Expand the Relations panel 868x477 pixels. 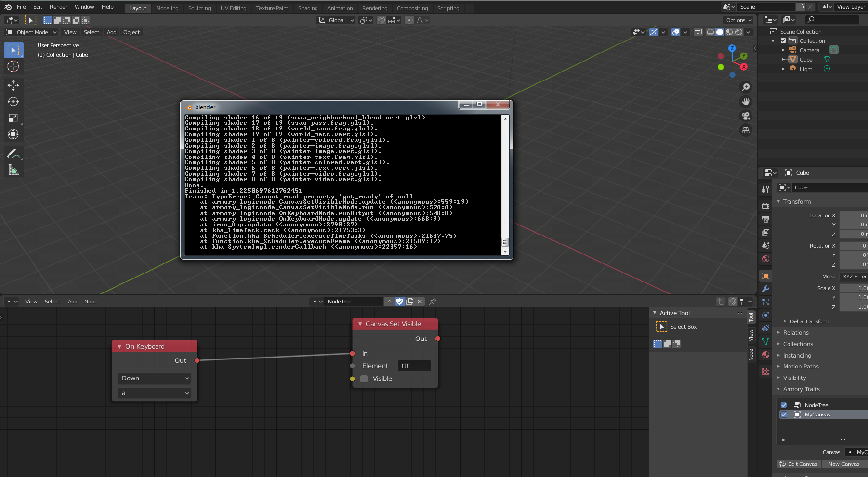coord(796,333)
